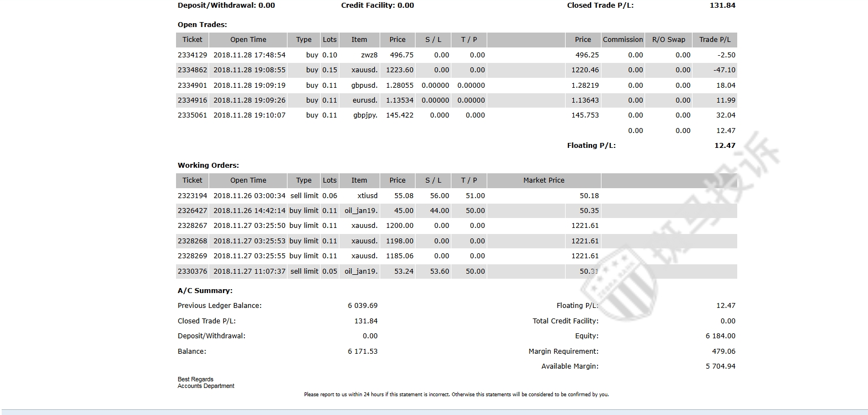The width and height of the screenshot is (868, 415).
Task: Click open time 2018.11.28 19:08:55
Action: (249, 70)
